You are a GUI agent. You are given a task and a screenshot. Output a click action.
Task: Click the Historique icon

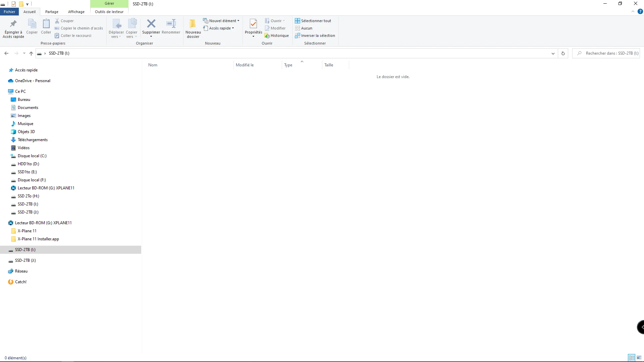pyautogui.click(x=267, y=36)
